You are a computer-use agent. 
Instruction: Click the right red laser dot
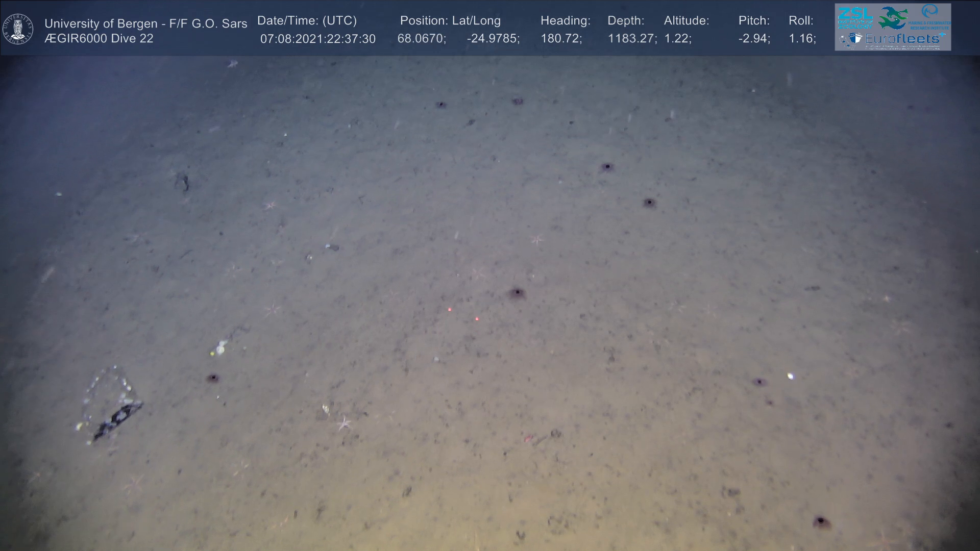point(477,319)
